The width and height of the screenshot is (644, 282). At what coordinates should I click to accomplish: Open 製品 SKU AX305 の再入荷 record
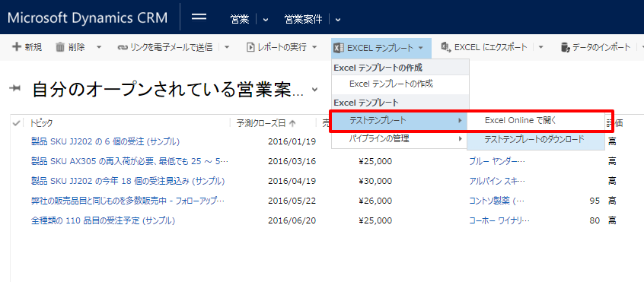tap(129, 161)
